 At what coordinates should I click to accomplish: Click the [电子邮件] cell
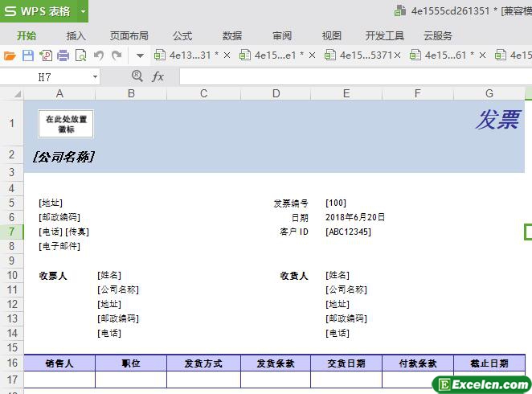tap(59, 246)
